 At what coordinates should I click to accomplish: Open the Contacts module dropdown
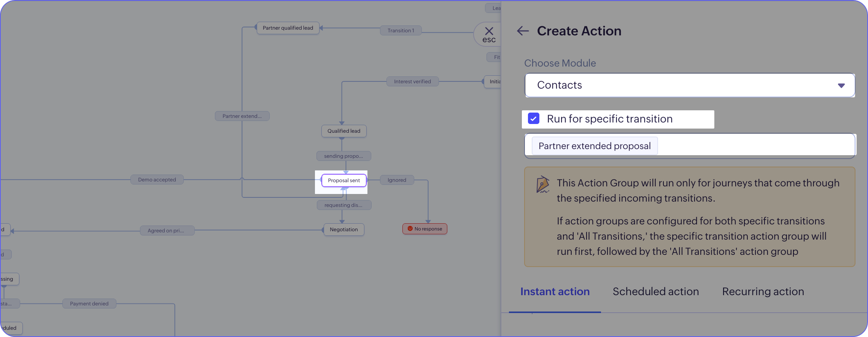pyautogui.click(x=689, y=85)
